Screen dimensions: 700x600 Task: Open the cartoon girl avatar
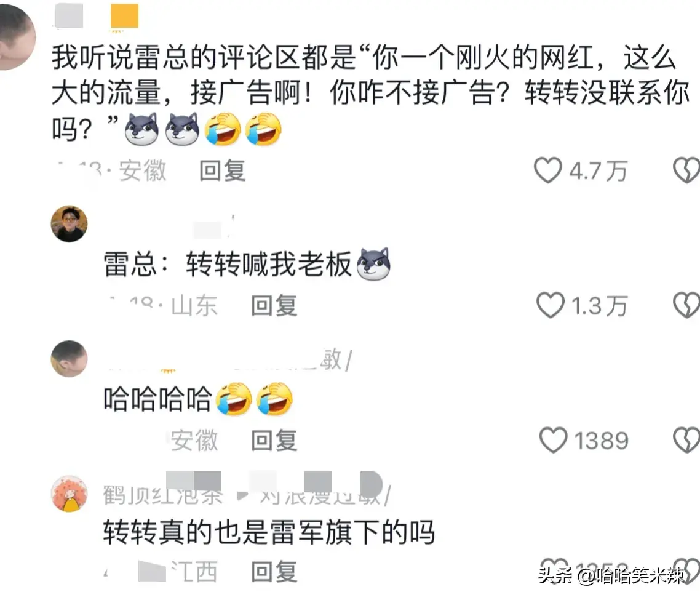point(69,494)
